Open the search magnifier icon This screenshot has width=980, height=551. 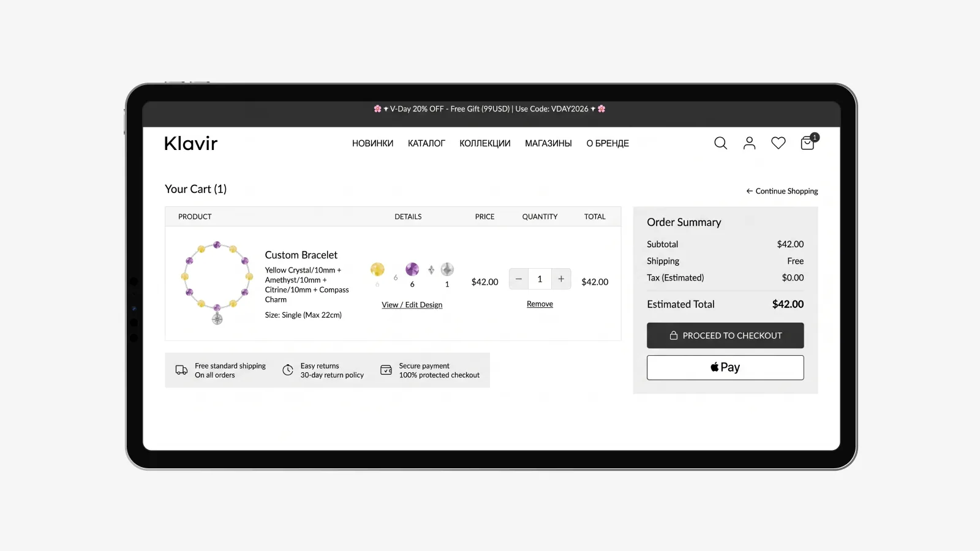click(x=720, y=143)
